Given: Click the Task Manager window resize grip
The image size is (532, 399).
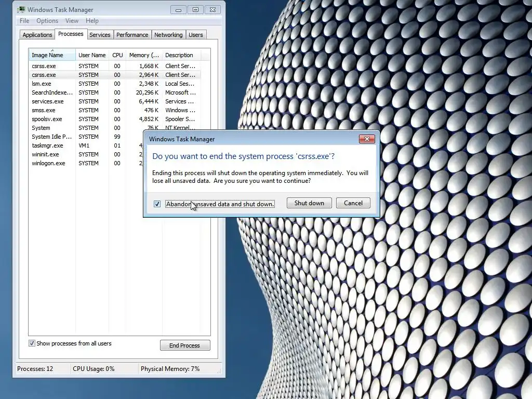Looking at the screenshot, I should pos(219,371).
